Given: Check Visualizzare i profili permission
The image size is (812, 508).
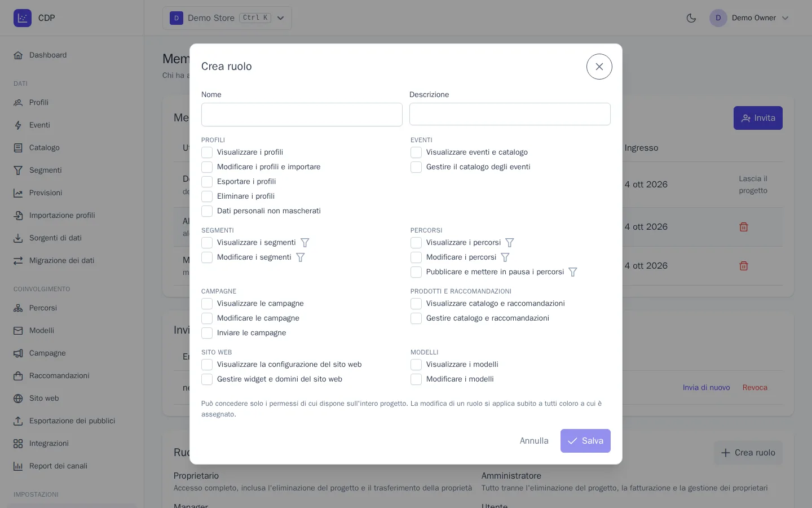Looking at the screenshot, I should 207,152.
